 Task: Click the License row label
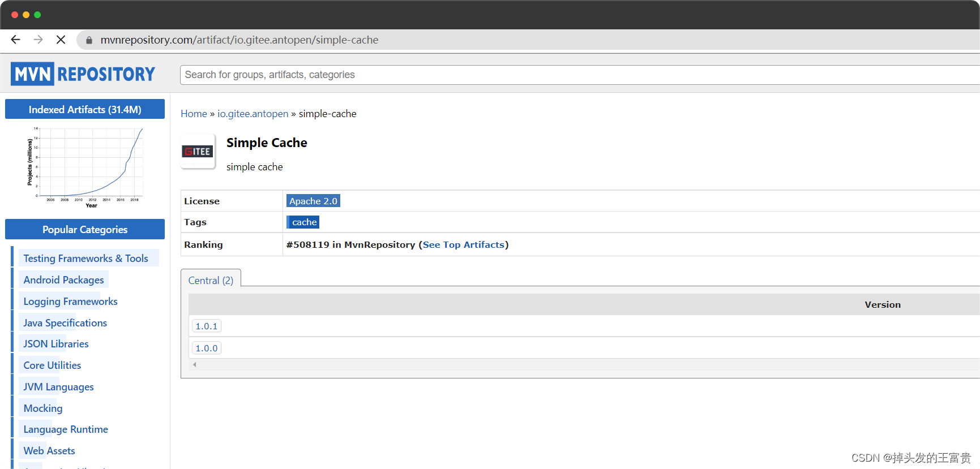pyautogui.click(x=202, y=201)
